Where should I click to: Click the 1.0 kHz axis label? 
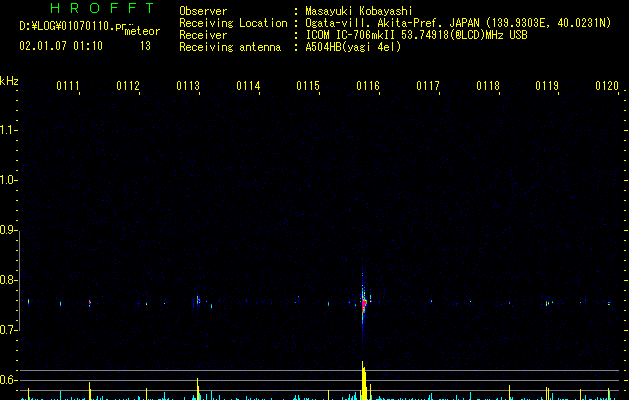pyautogui.click(x=8, y=180)
